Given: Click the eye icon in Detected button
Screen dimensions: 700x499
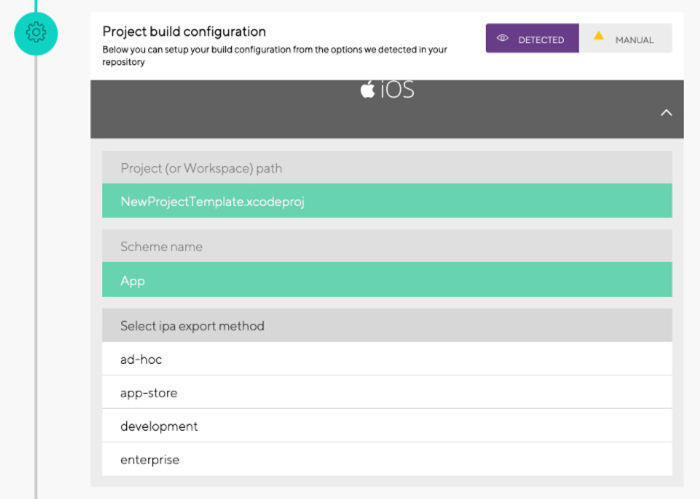Looking at the screenshot, I should [x=503, y=38].
